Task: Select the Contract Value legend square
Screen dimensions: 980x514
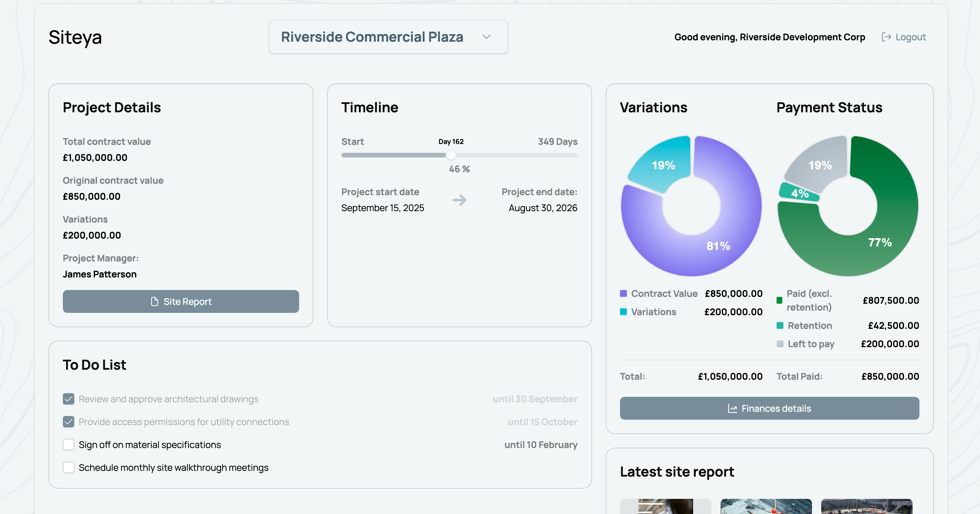Action: coord(623,293)
